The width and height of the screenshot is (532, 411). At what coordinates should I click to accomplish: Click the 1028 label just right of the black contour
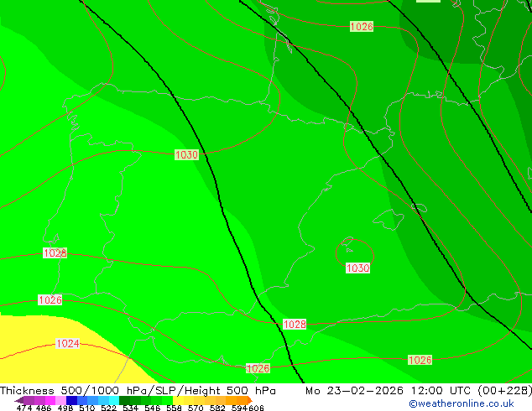[295, 325]
